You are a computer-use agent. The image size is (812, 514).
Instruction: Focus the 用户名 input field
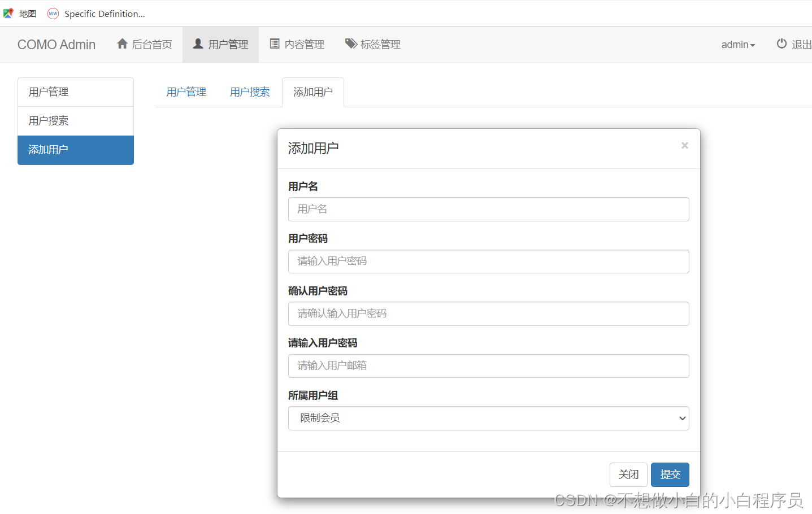tap(489, 209)
